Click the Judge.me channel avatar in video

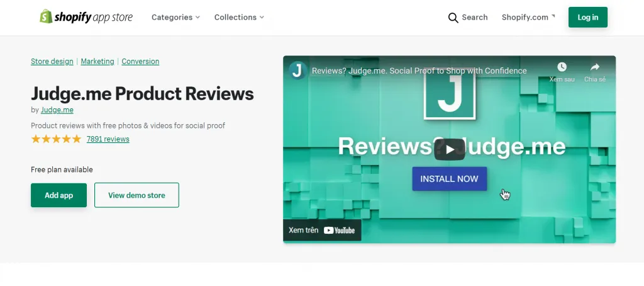tap(297, 71)
